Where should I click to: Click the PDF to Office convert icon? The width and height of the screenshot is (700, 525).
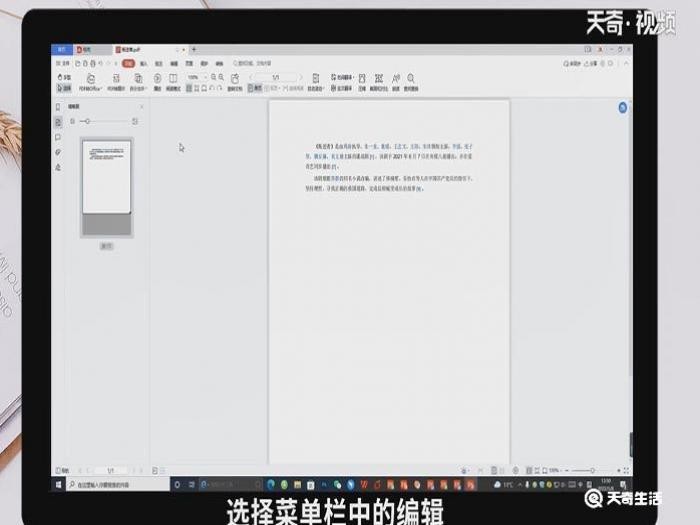(89, 80)
